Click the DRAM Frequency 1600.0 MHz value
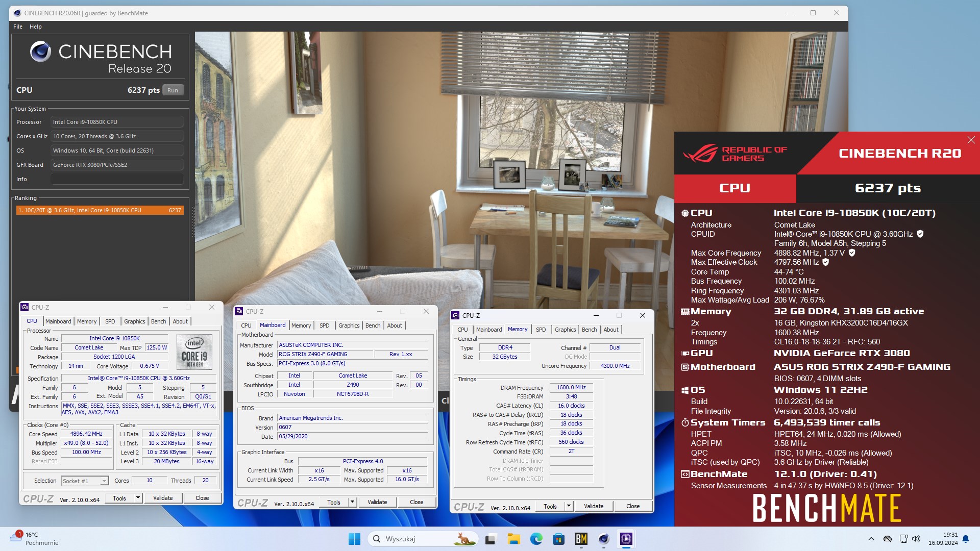 [x=571, y=387]
